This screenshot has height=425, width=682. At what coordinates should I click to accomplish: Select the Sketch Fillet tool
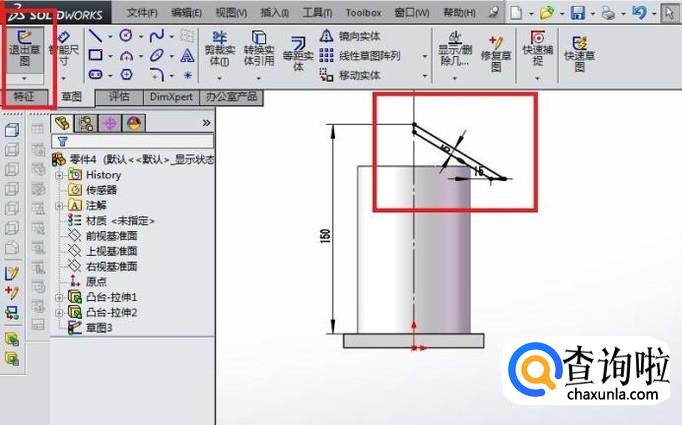(157, 75)
